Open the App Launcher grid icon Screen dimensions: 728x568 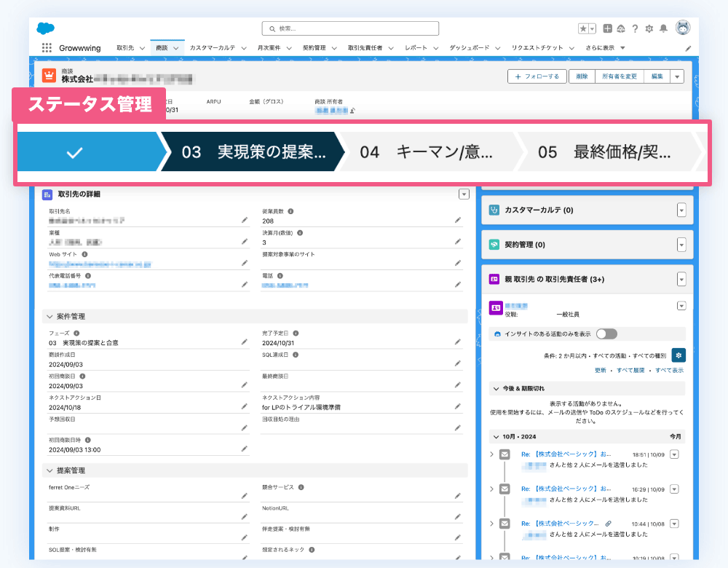[47, 48]
